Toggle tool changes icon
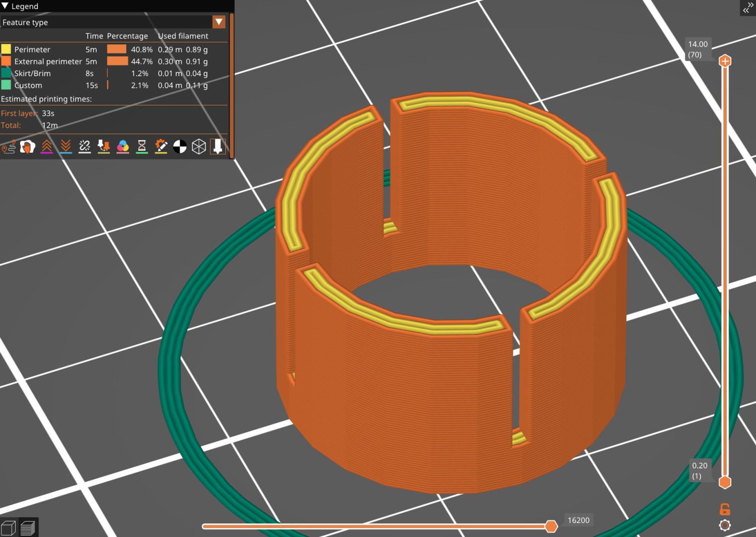Screen dimensions: 756x537 tap(104, 147)
